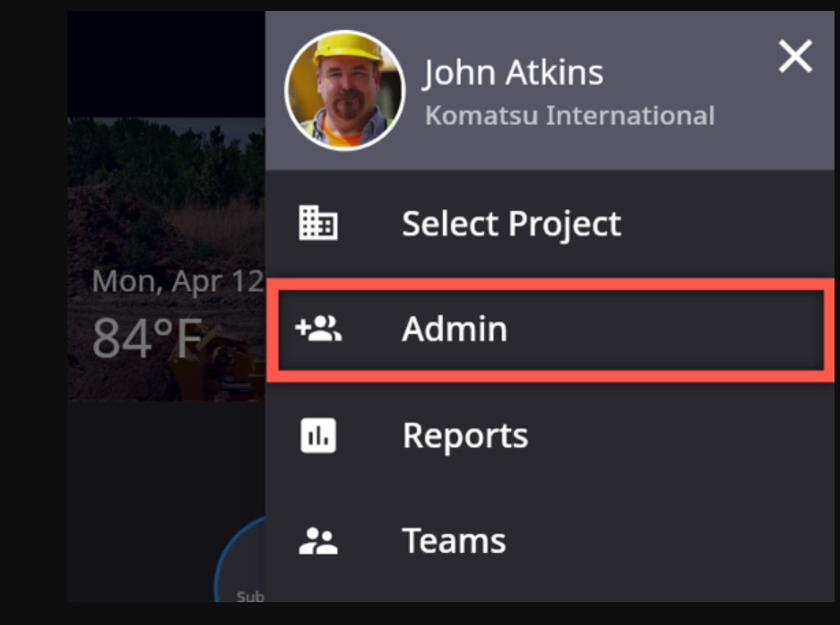Viewport: 840px width, 625px height.
Task: Close the side menu with the X
Action: (x=795, y=57)
